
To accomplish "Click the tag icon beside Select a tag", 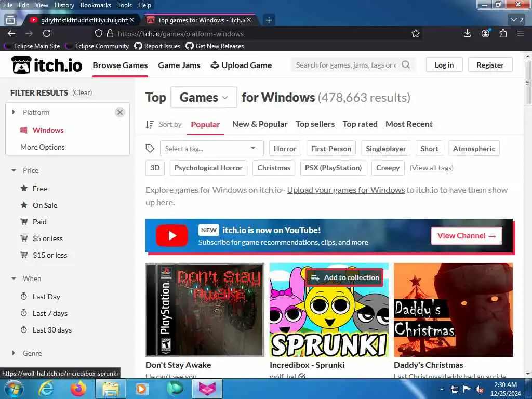I will [150, 148].
